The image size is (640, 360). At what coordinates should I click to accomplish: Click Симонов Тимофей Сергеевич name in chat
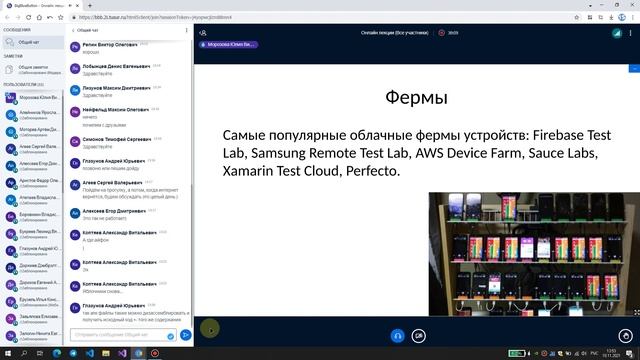pyautogui.click(x=117, y=139)
